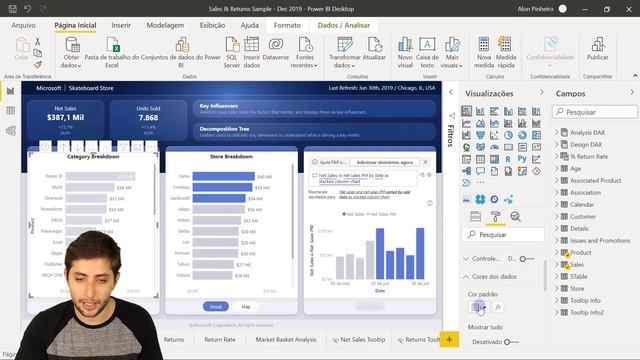
Task: Open the Market Basket Analysis page tab
Action: tap(286, 340)
